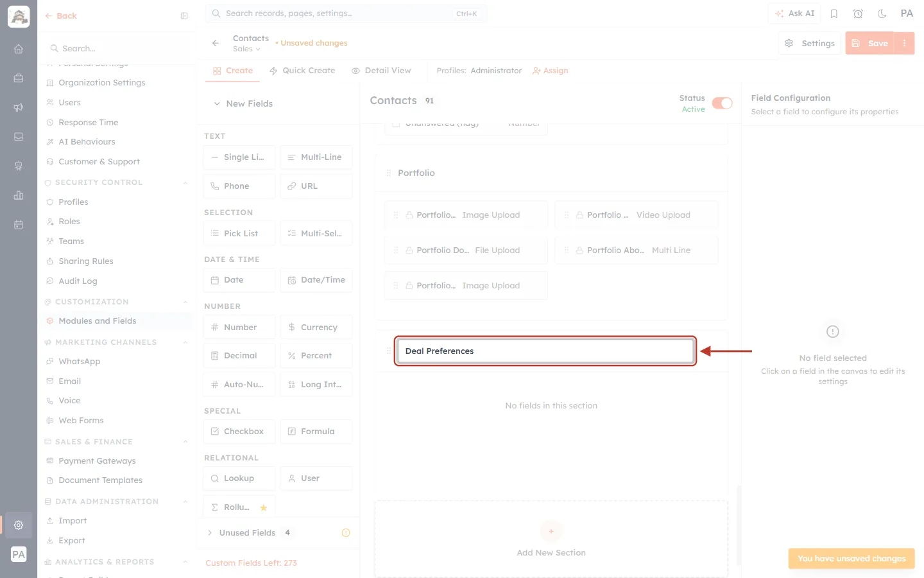Open the WhatsApp channel settings

click(80, 362)
